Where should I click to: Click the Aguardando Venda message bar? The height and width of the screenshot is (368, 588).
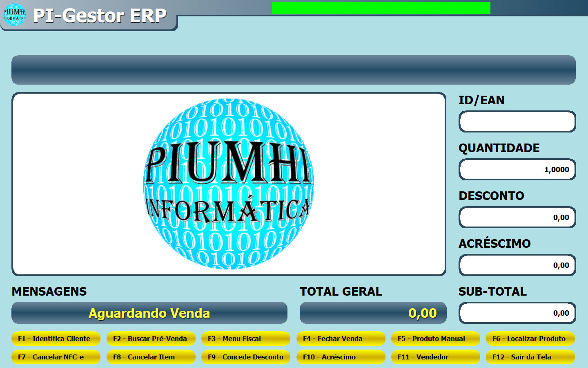[149, 313]
